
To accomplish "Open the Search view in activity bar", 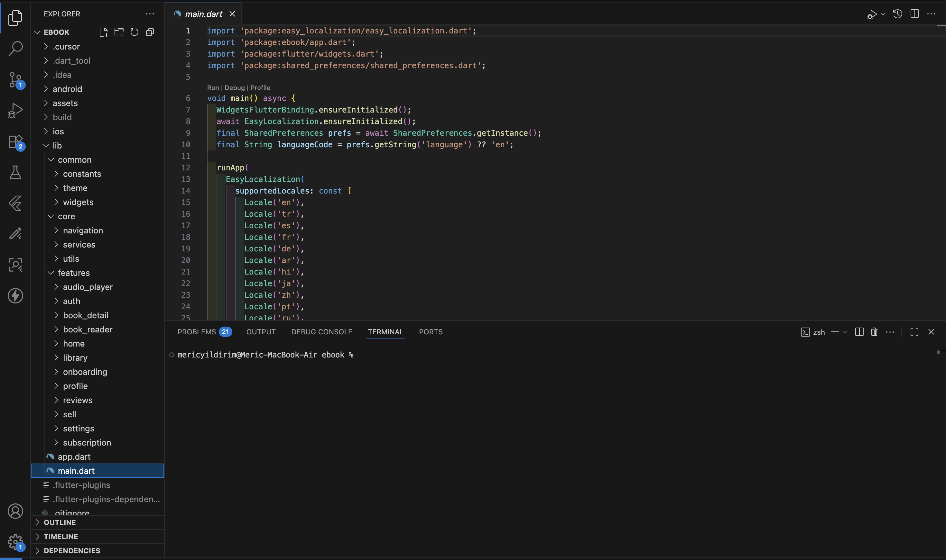I will pyautogui.click(x=15, y=48).
